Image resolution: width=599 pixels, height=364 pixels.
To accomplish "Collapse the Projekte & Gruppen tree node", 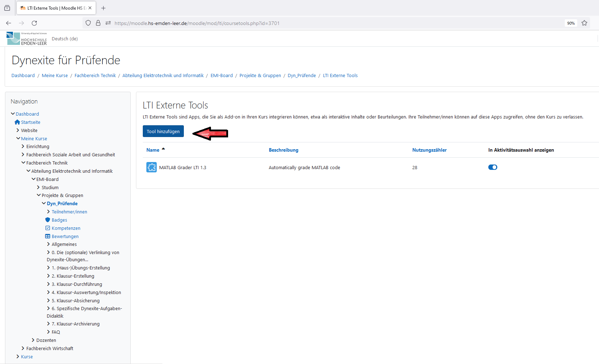I will 39,195.
